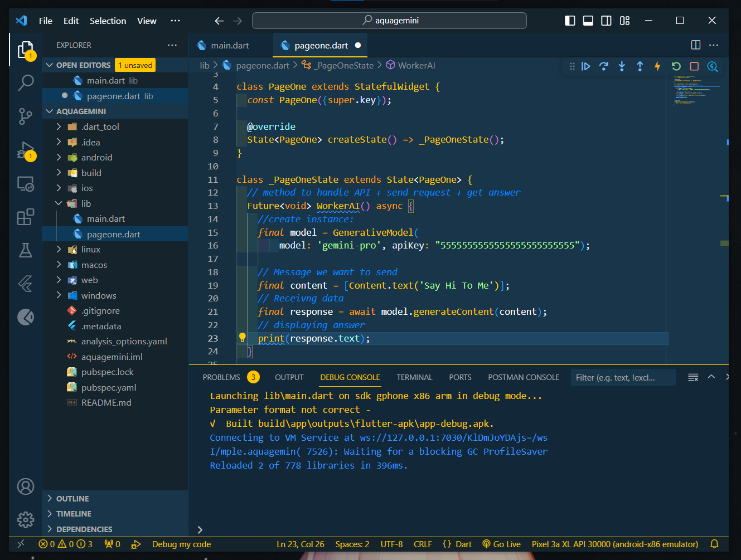
Task: Open the Search view in activity bar
Action: 26,82
